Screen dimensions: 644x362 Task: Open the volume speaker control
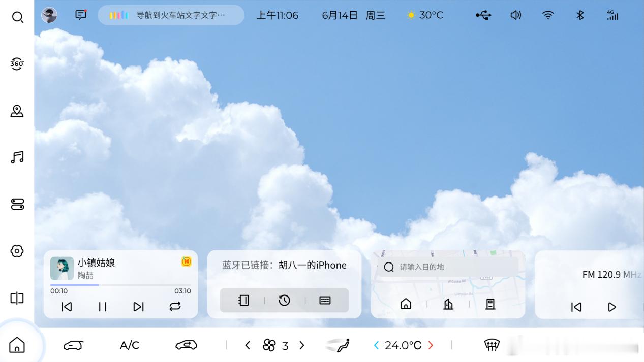coord(516,15)
